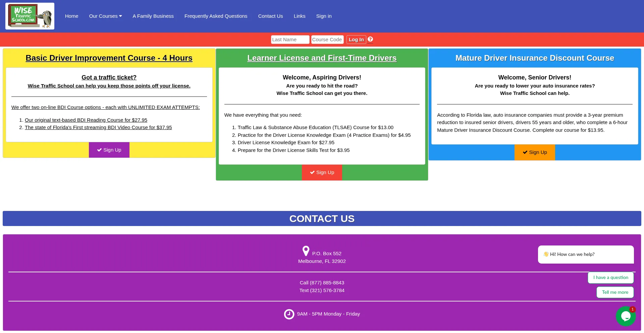Image resolution: width=644 pixels, height=333 pixels.
Task: Open the Links page
Action: 300,16
